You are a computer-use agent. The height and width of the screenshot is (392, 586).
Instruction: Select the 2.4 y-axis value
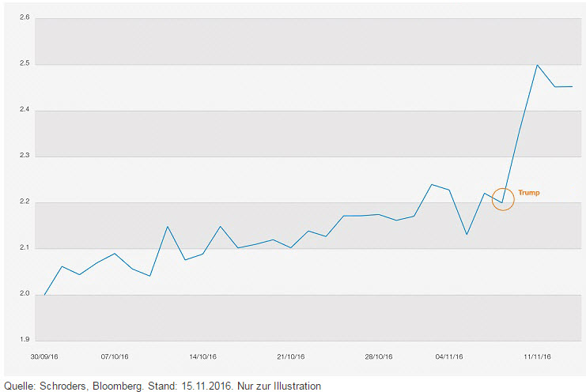(x=24, y=110)
